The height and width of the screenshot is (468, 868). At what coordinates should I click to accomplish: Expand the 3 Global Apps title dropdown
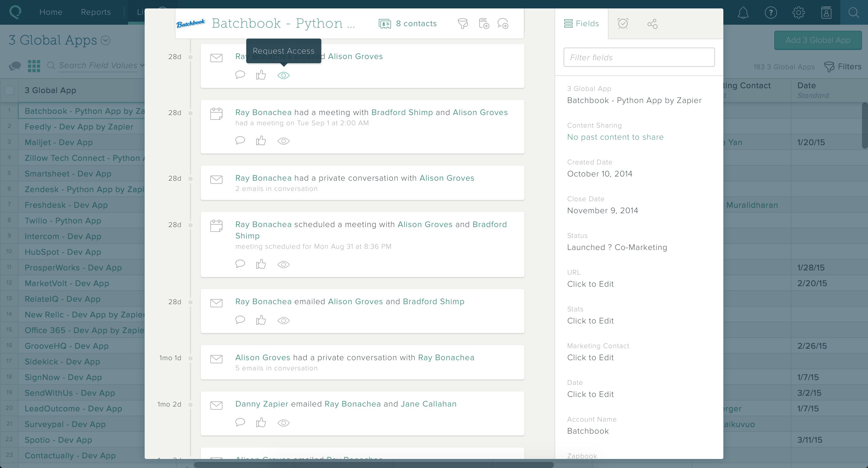(x=105, y=40)
